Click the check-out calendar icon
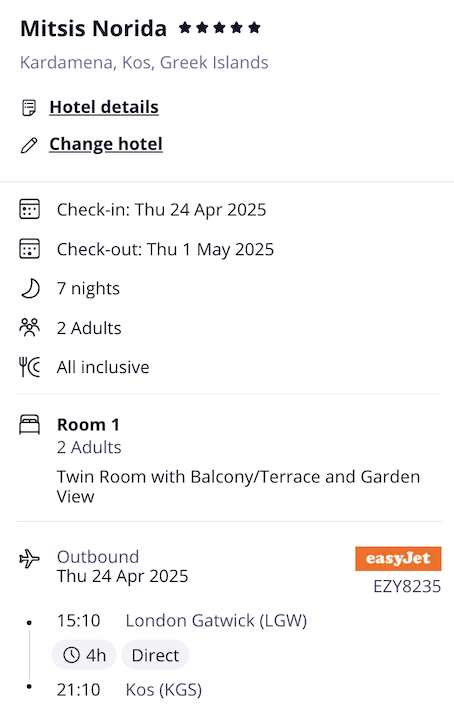 click(x=29, y=249)
